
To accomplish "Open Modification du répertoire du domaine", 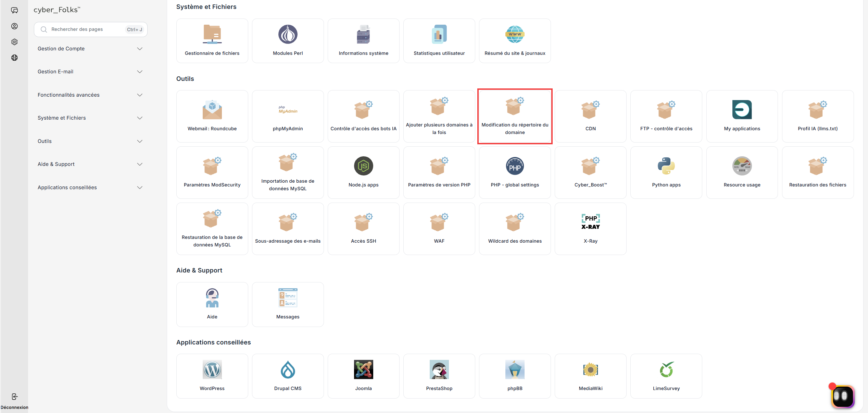I will 515,116.
